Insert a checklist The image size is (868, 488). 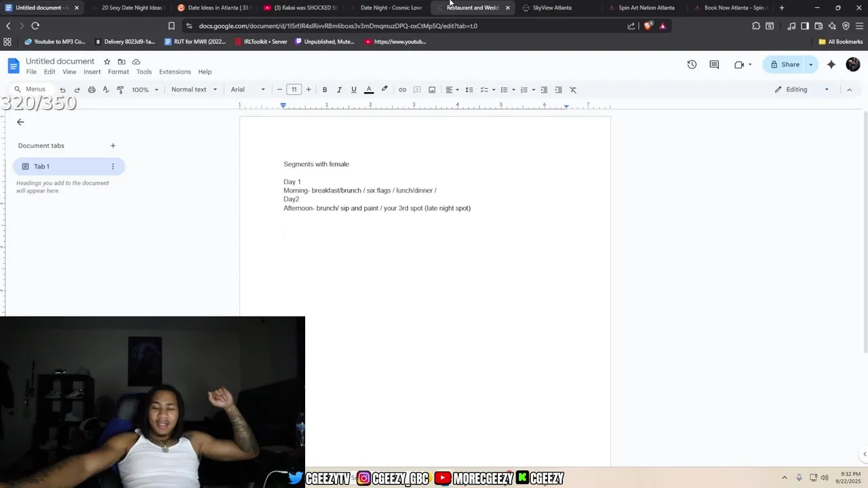[484, 89]
